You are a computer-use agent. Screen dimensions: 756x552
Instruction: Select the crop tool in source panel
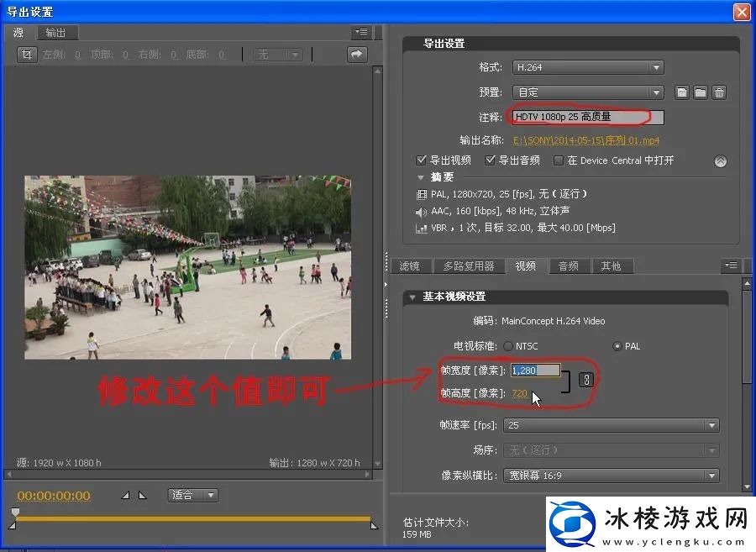[x=27, y=54]
